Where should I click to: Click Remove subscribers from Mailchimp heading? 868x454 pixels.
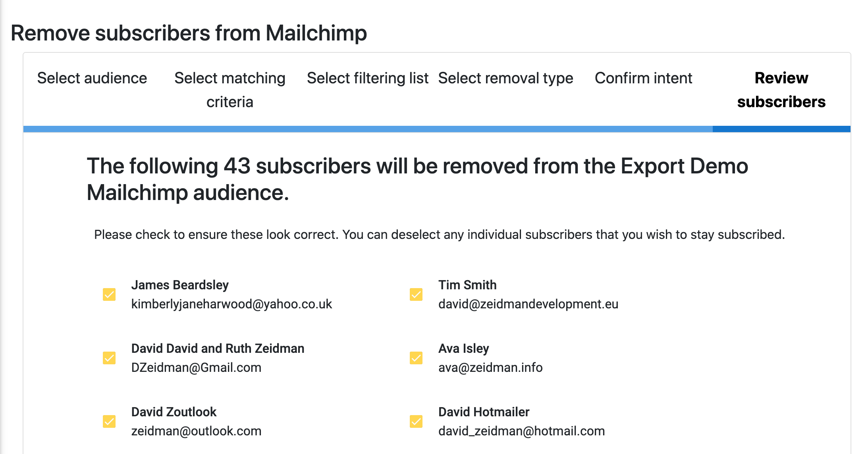(x=189, y=33)
